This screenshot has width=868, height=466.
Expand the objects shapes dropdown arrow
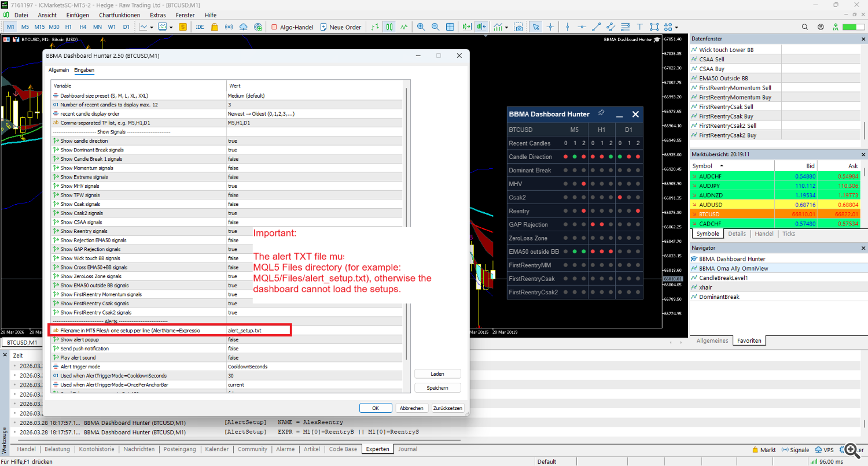click(x=676, y=27)
